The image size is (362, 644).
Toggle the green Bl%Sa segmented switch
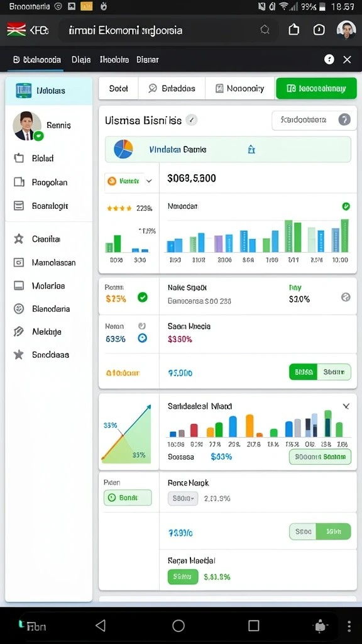coord(304,372)
